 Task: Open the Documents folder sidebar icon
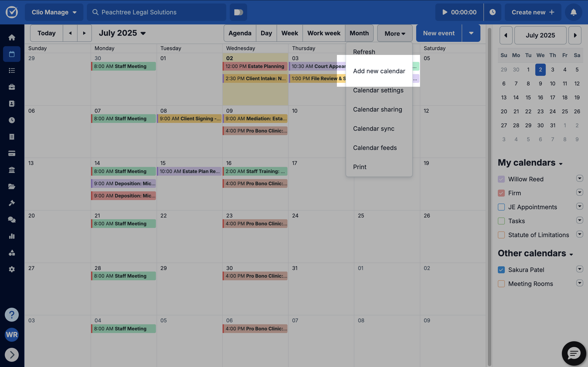point(12,186)
